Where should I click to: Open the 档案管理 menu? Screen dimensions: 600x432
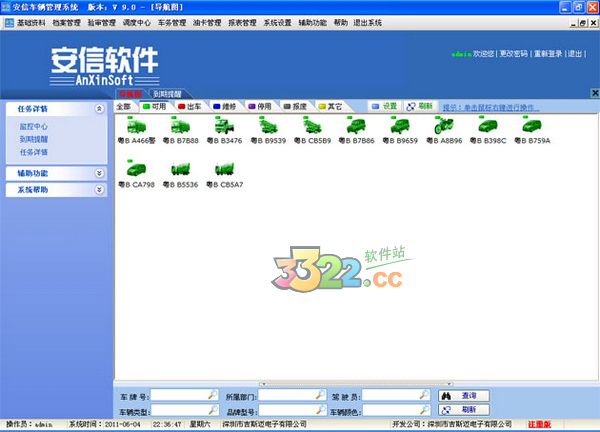pos(67,23)
